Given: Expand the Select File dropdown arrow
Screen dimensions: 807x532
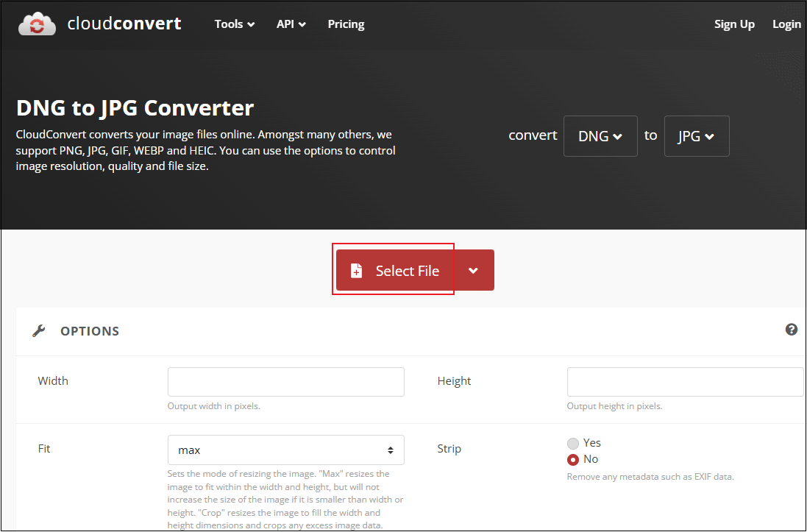Looking at the screenshot, I should 474,270.
